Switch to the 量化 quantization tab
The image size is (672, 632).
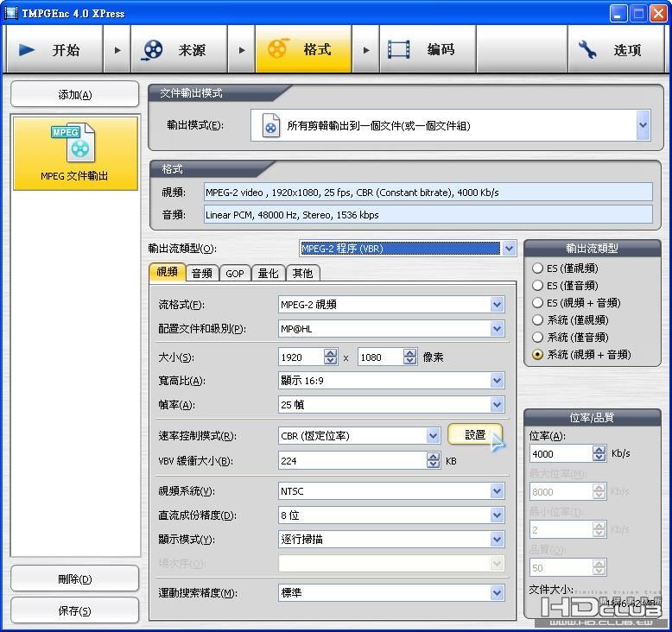(x=269, y=274)
